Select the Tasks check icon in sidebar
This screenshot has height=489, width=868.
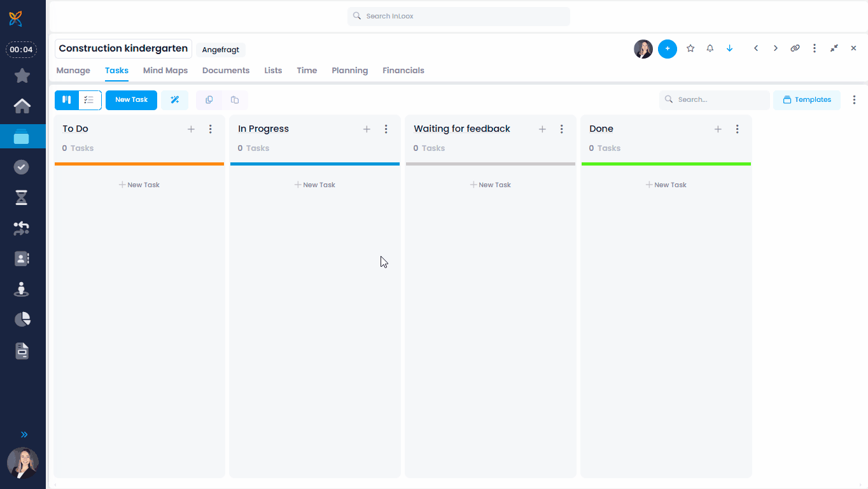click(x=21, y=167)
